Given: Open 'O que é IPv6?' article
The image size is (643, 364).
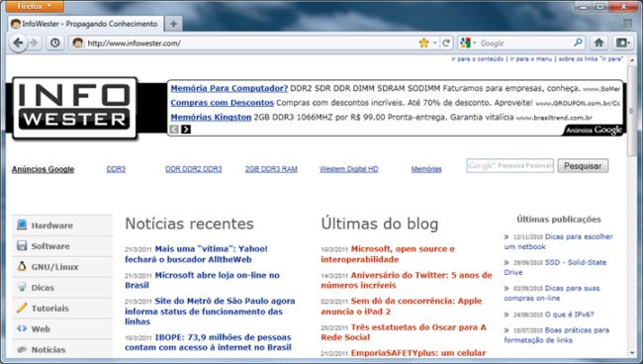Looking at the screenshot, I should (569, 315).
